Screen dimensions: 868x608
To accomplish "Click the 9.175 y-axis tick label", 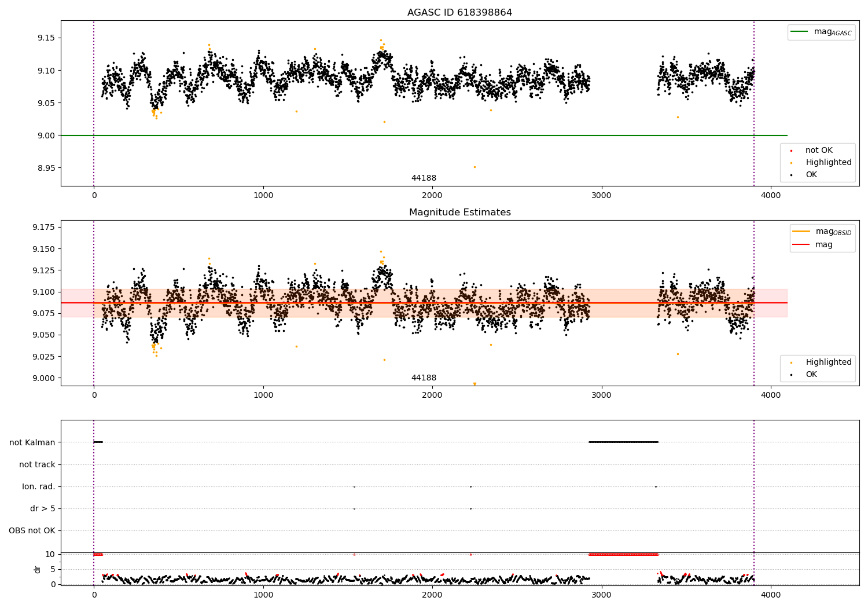I will [x=43, y=228].
